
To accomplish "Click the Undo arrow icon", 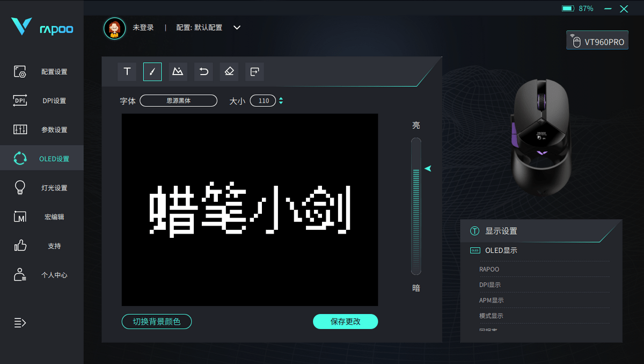I will (x=203, y=71).
